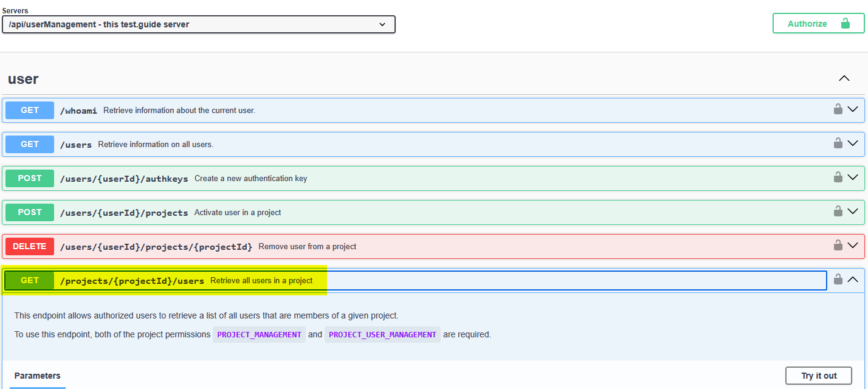Expand the GET /users endpoint chevron

[853, 143]
